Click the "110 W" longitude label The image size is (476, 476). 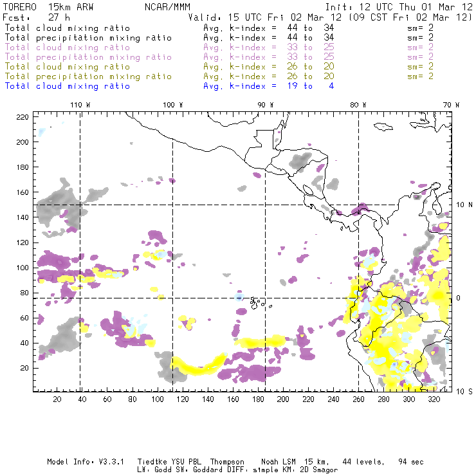click(x=80, y=105)
